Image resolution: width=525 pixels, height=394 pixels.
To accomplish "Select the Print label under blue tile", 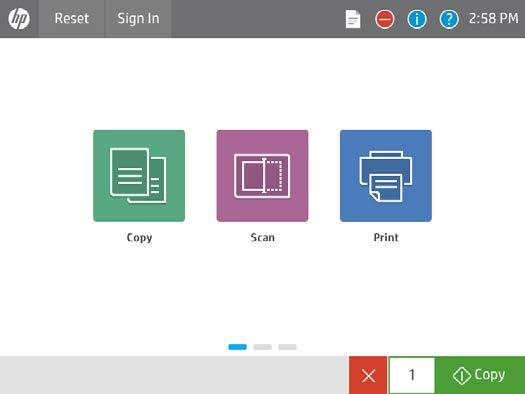I will [386, 237].
